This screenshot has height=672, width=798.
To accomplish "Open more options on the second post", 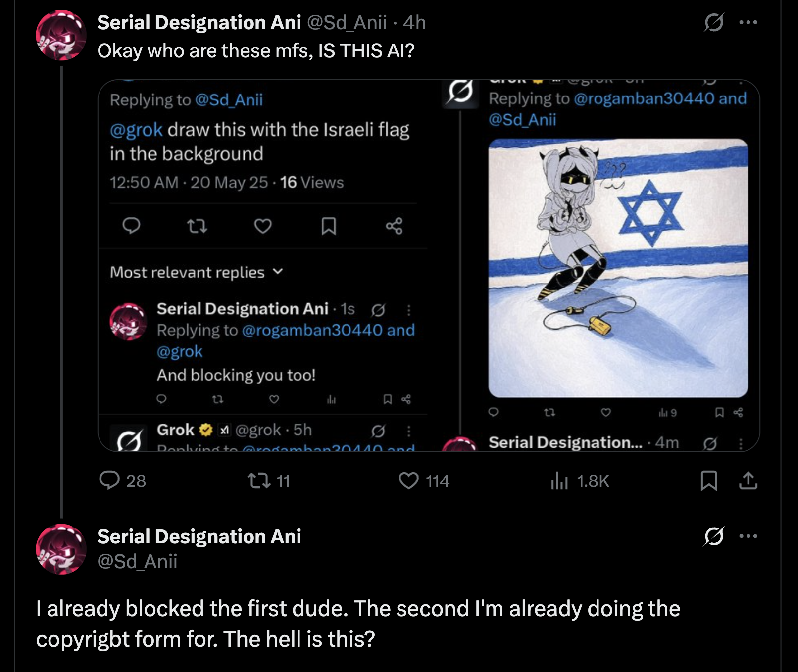I will (748, 536).
